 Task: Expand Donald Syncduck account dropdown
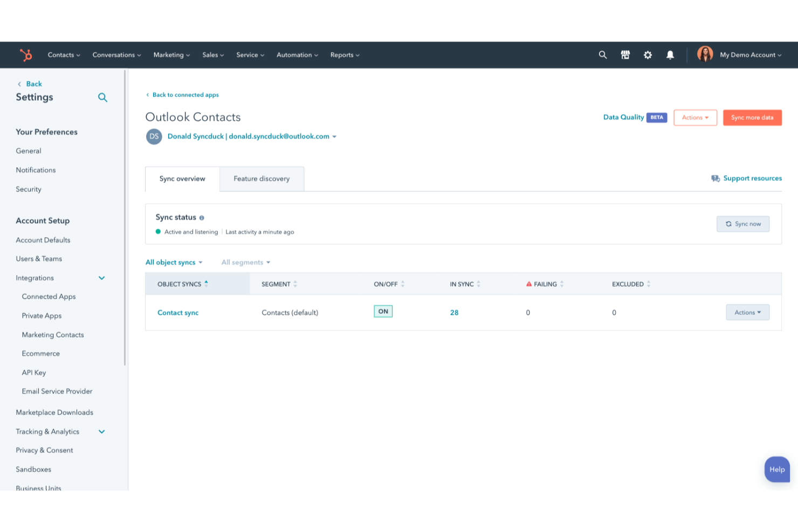coord(252,136)
